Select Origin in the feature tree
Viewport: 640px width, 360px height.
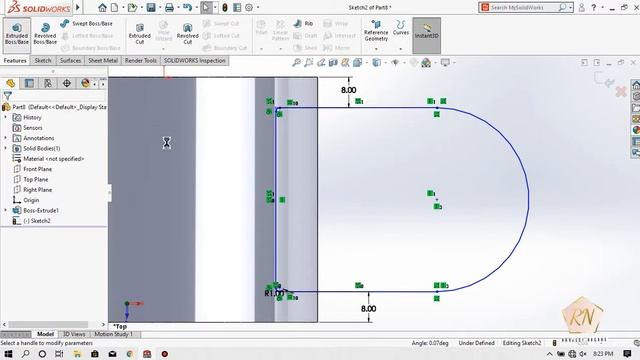tap(26, 200)
